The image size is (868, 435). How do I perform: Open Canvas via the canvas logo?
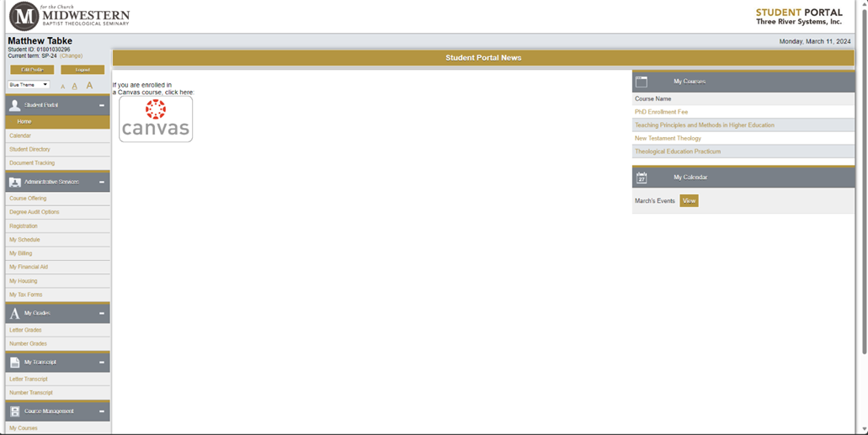(x=156, y=119)
